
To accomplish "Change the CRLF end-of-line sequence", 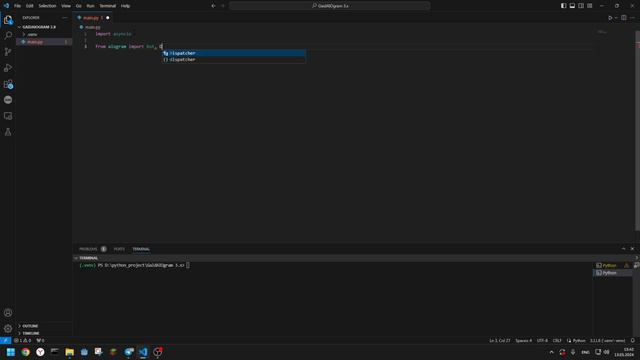I will pyautogui.click(x=557, y=340).
